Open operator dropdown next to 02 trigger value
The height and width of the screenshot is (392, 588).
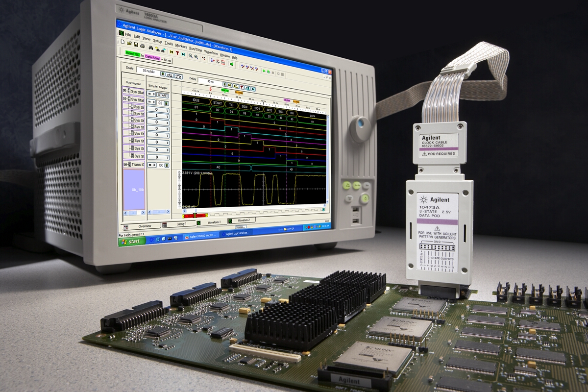(151, 102)
